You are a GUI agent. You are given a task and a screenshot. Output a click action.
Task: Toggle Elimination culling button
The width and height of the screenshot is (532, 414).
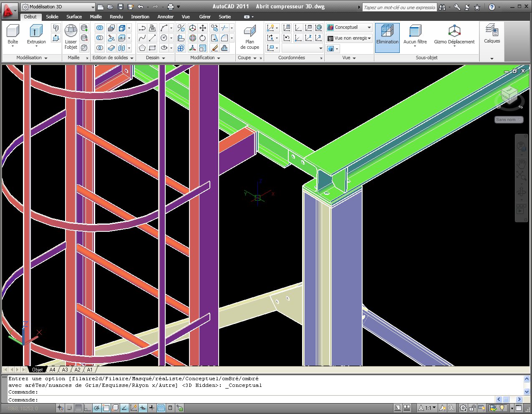pos(387,34)
